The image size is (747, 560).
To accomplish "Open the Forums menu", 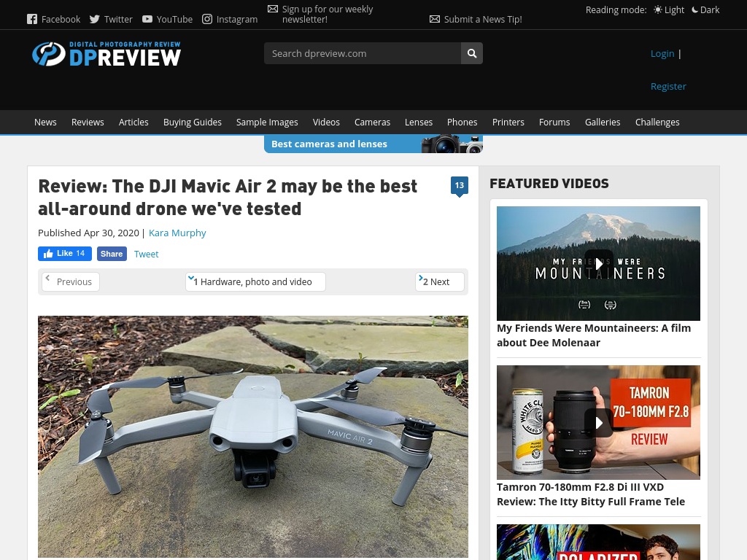I will (554, 122).
